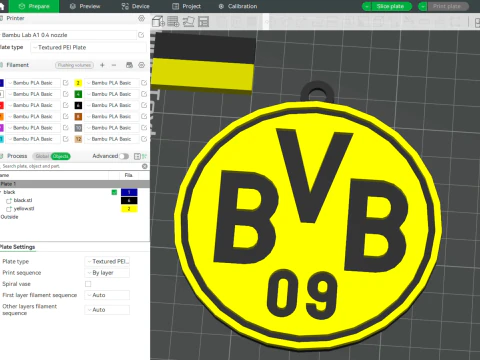Click the search plate, object and part field
This screenshot has width=480, height=360.
point(71,166)
